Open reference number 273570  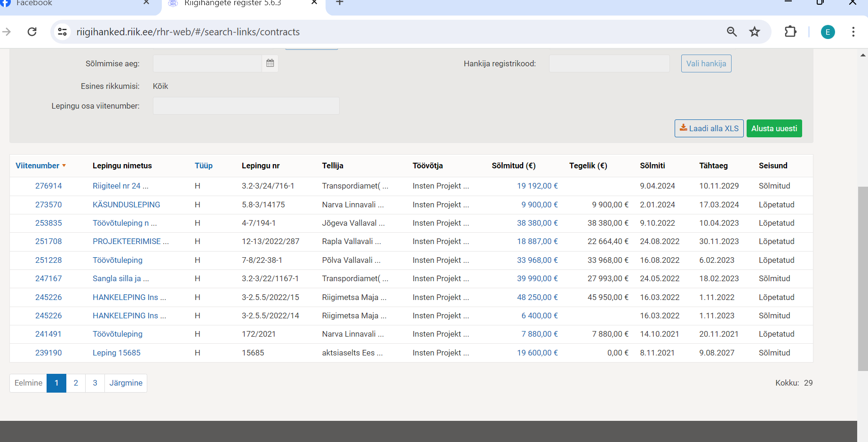(x=48, y=205)
